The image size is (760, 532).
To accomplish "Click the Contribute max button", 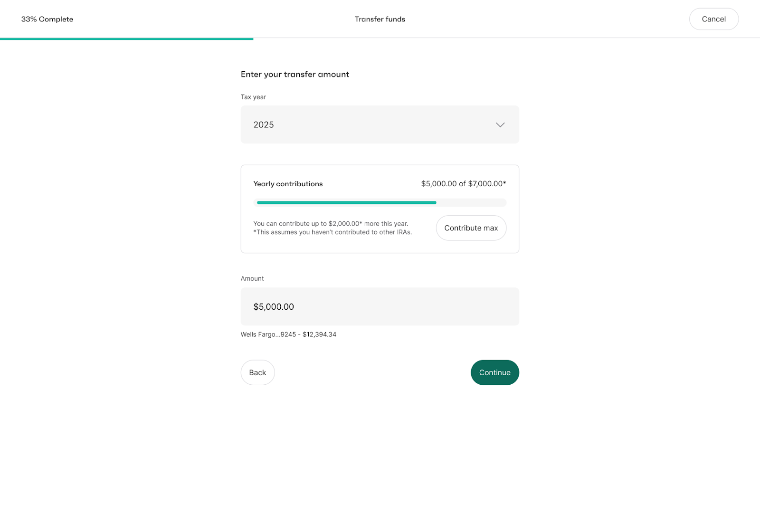I will click(471, 228).
